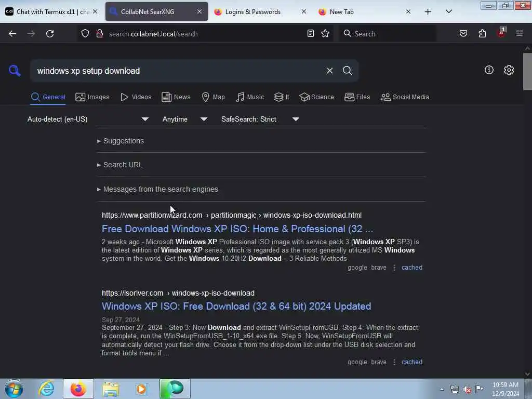
Task: Select the Files search category
Action: [357, 97]
